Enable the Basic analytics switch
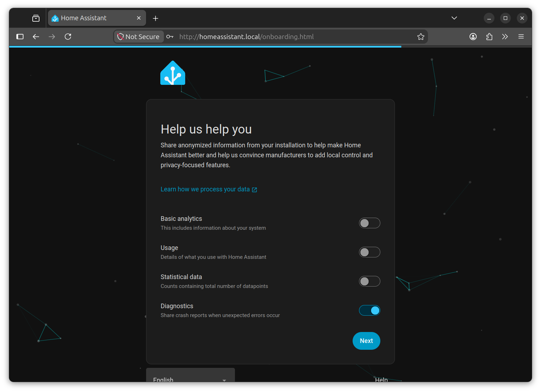This screenshot has height=392, width=541. tap(370, 223)
